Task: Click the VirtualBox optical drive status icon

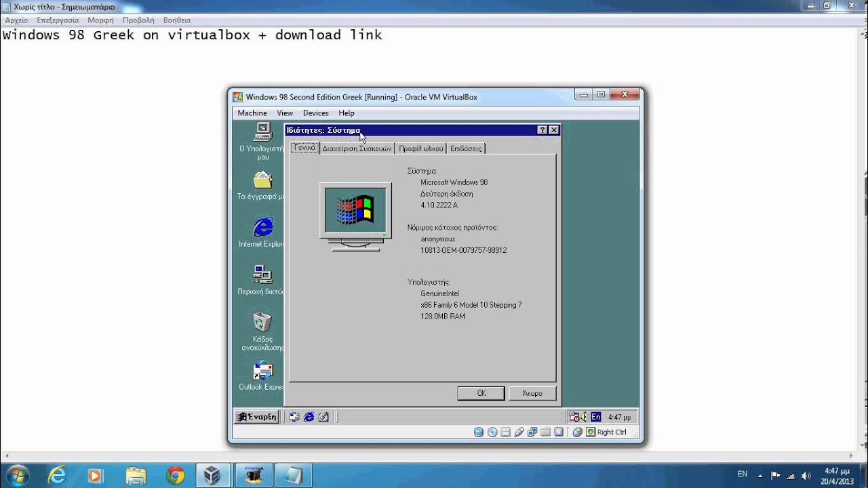Action: (492, 432)
